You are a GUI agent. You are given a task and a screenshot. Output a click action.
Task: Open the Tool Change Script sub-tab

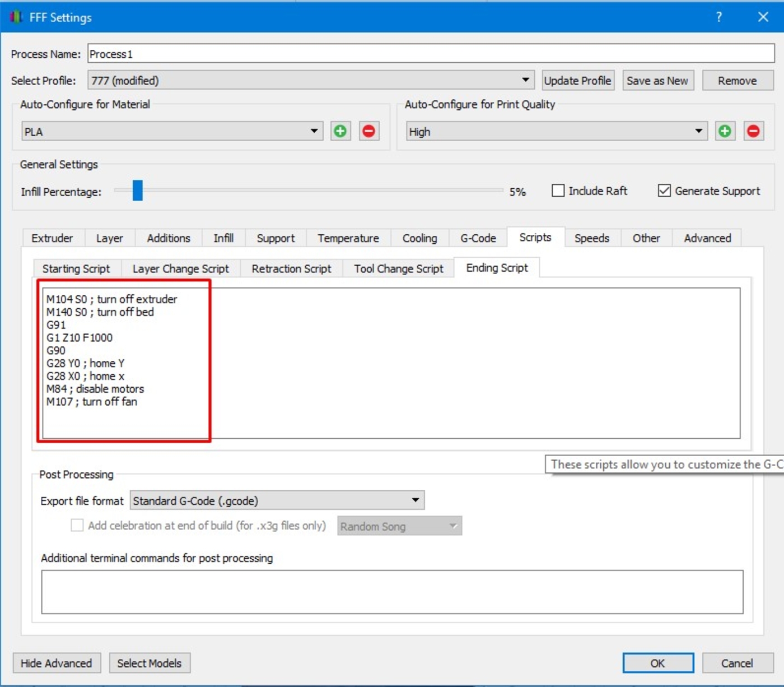coord(398,269)
